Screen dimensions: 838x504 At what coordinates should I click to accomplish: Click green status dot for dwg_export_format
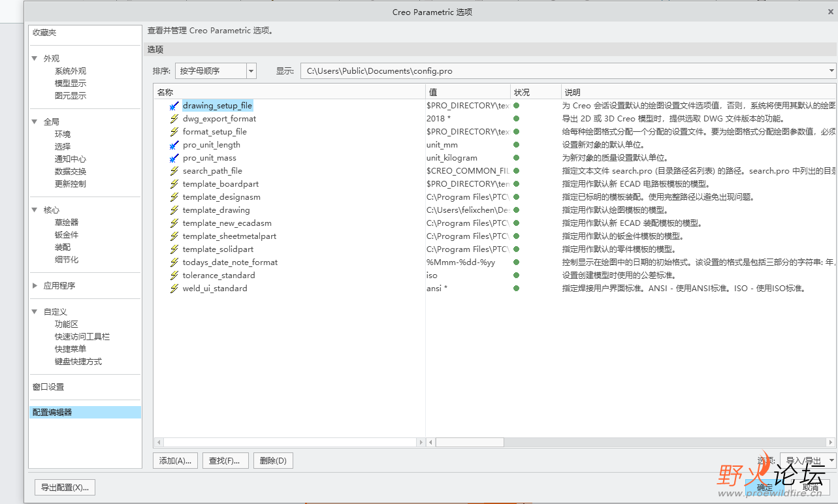tap(516, 118)
